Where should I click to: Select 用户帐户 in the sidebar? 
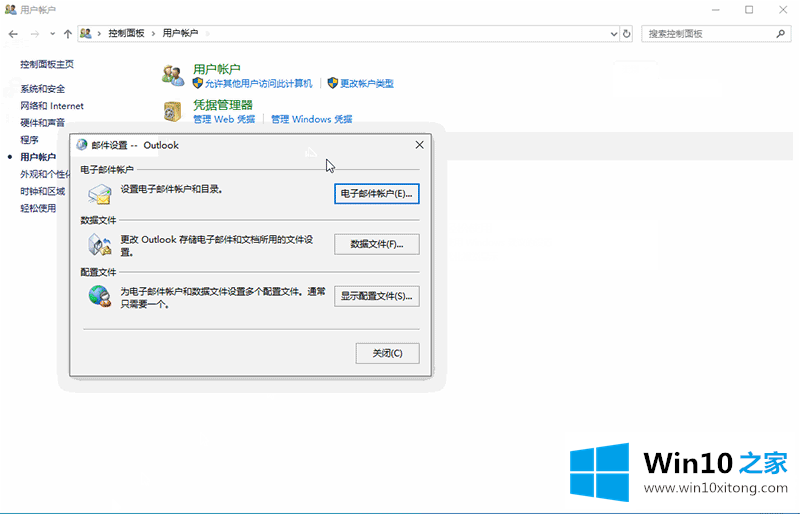[x=38, y=157]
